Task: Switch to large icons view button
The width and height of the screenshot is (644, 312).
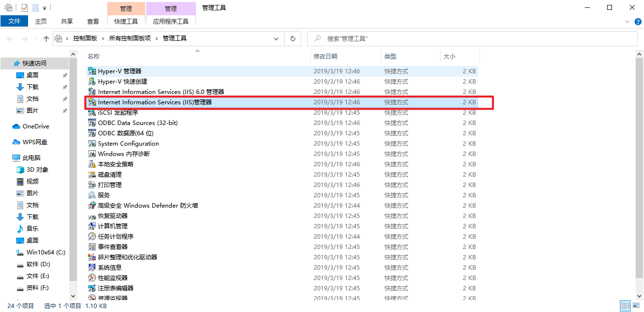Action: (637, 306)
